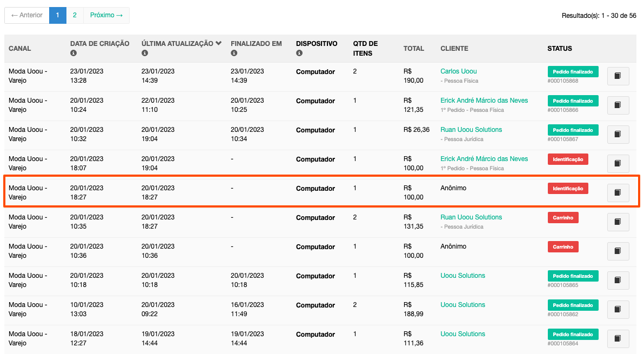This screenshot has height=354, width=644.
Task: Sort by Última Atualização column chevron
Action: [x=218, y=43]
